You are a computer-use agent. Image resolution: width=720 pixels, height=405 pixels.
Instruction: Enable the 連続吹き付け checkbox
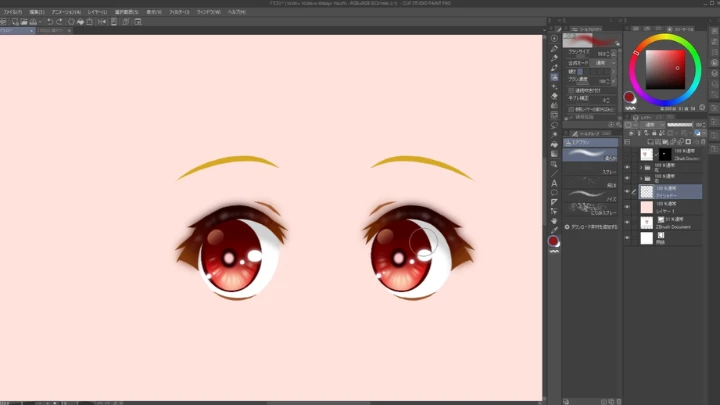point(571,90)
